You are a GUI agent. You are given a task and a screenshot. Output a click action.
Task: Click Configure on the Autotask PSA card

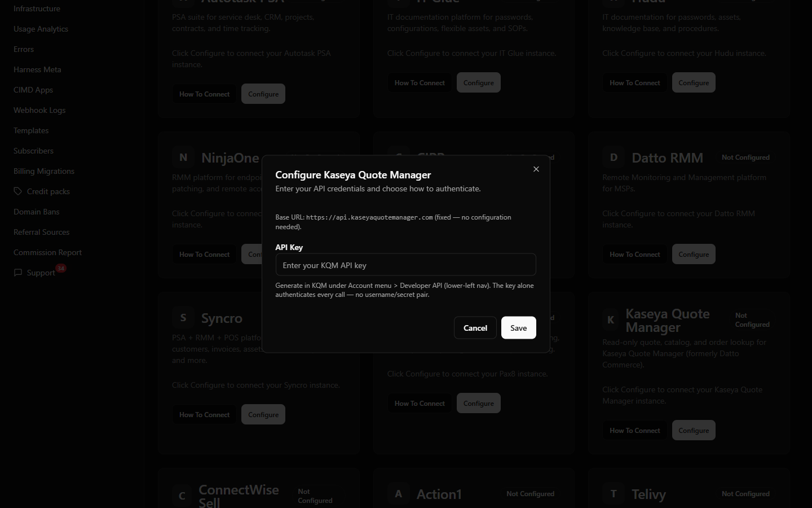(263, 94)
